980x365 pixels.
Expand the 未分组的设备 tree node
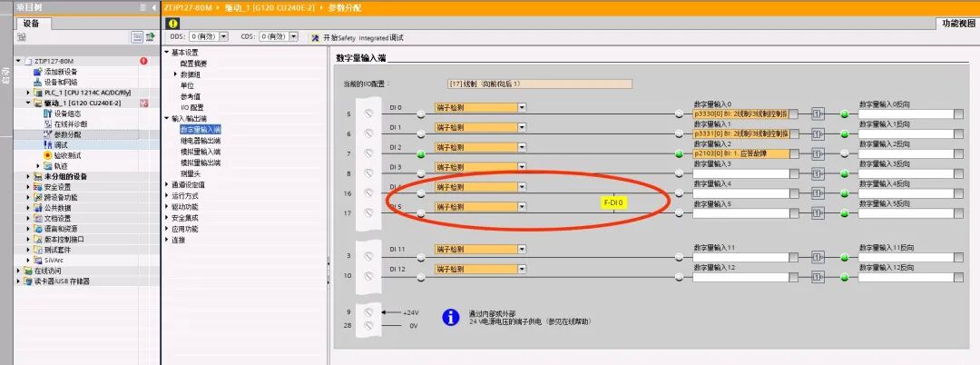pos(28,176)
